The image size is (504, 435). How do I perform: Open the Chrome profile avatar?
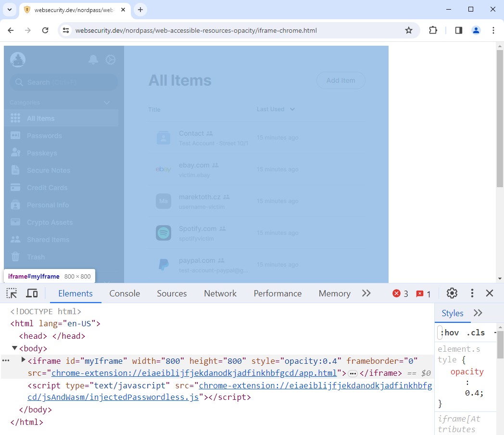point(476,30)
